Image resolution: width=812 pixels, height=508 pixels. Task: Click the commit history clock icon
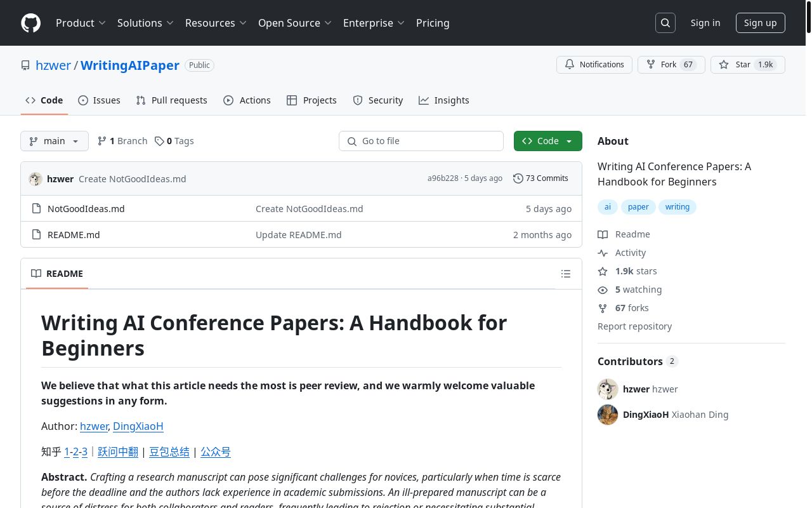518,178
